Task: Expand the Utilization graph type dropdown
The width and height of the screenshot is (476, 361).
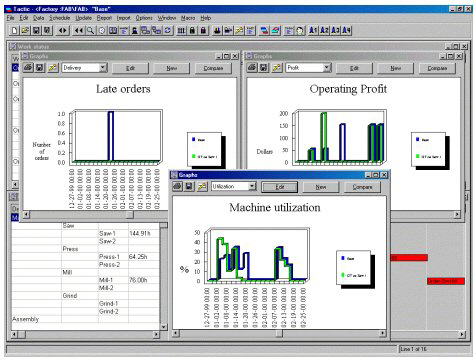Action: [x=252, y=187]
